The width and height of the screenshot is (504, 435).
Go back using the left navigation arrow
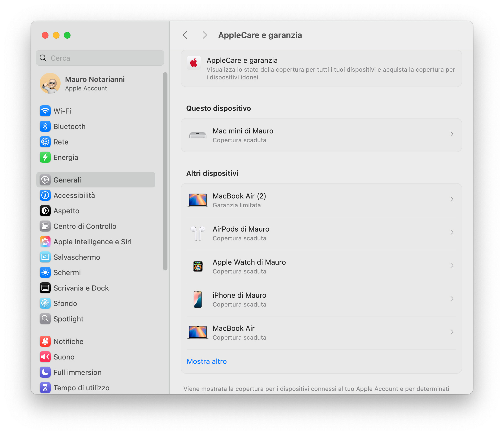(x=185, y=35)
